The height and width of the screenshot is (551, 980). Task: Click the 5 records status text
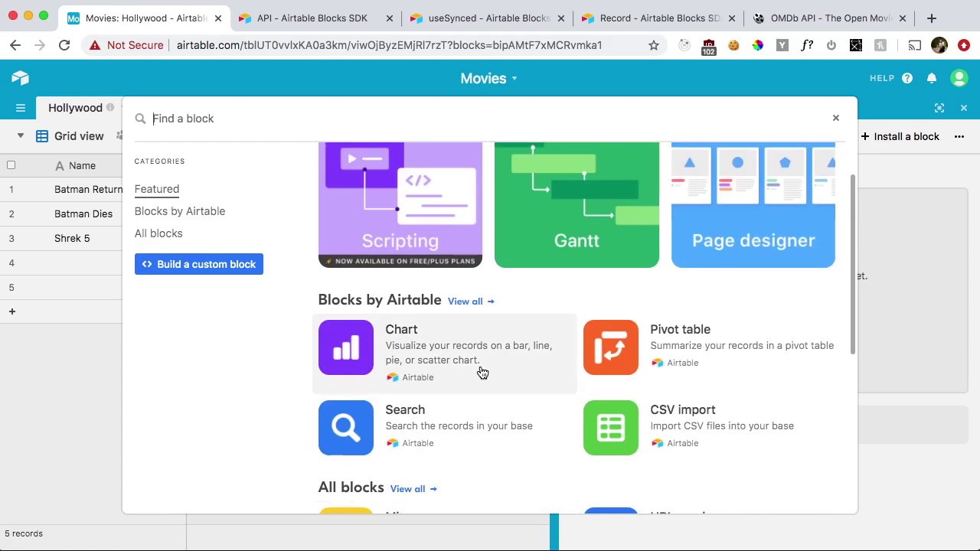[24, 533]
